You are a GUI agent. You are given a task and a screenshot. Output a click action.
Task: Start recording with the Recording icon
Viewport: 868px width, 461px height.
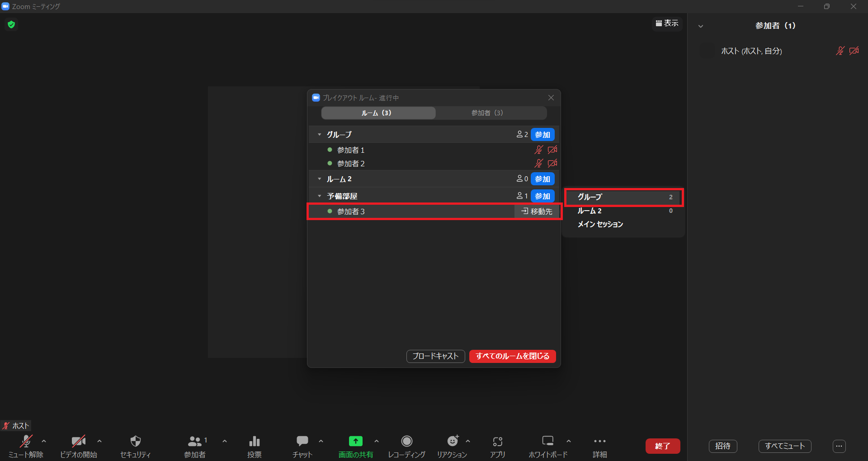pos(406,442)
